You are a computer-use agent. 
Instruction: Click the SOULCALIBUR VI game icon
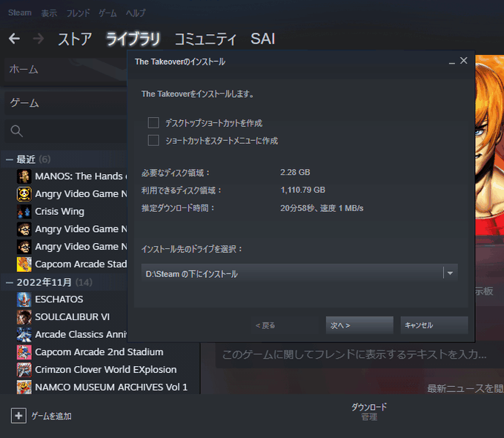tap(24, 317)
